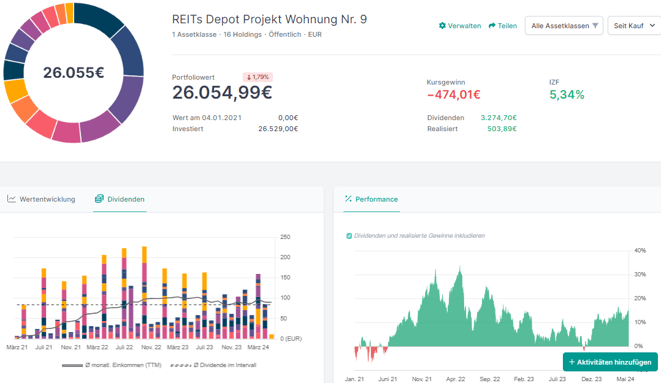Screen dimensions: 661x383
Task: Click the Teilen share arrow icon
Action: (492, 26)
